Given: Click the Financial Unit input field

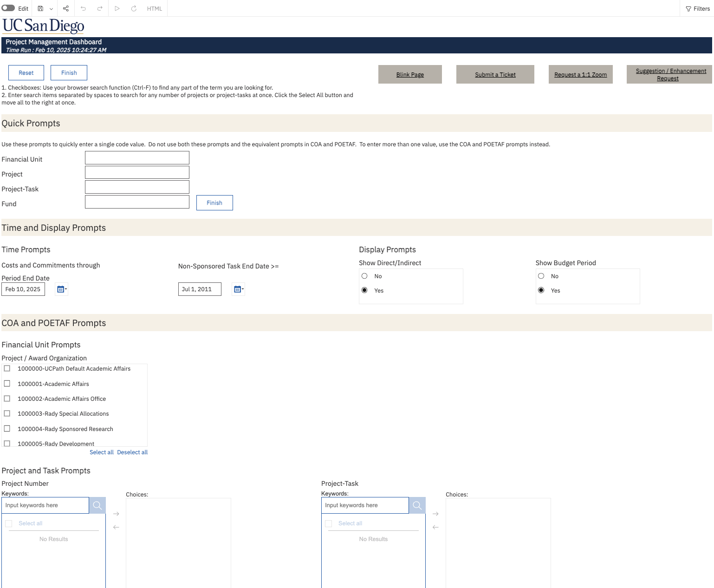Looking at the screenshot, I should [x=137, y=158].
